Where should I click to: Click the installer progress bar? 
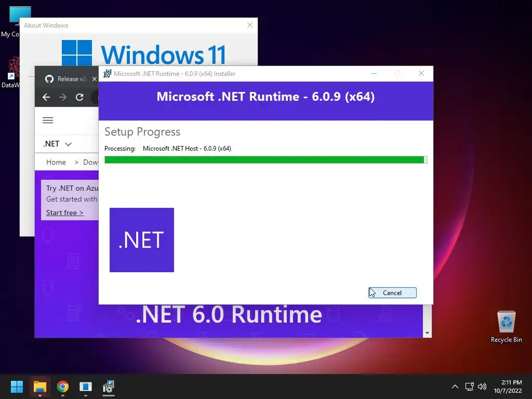(265, 160)
